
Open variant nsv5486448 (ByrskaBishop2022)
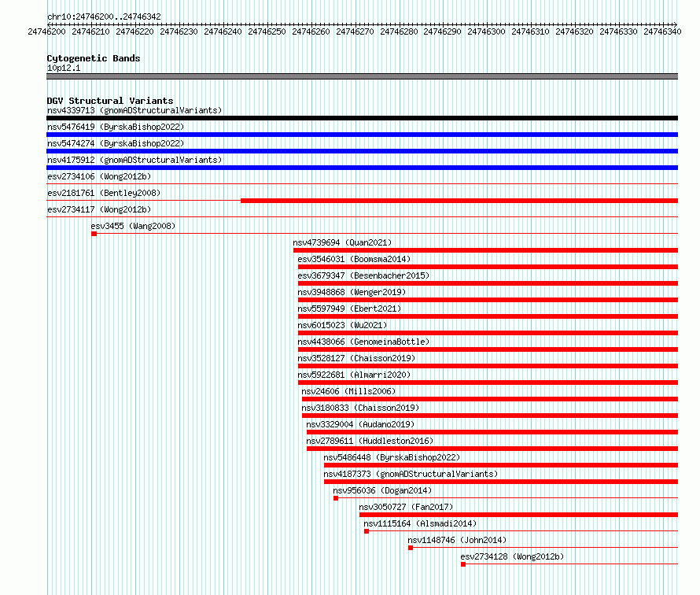pos(392,457)
